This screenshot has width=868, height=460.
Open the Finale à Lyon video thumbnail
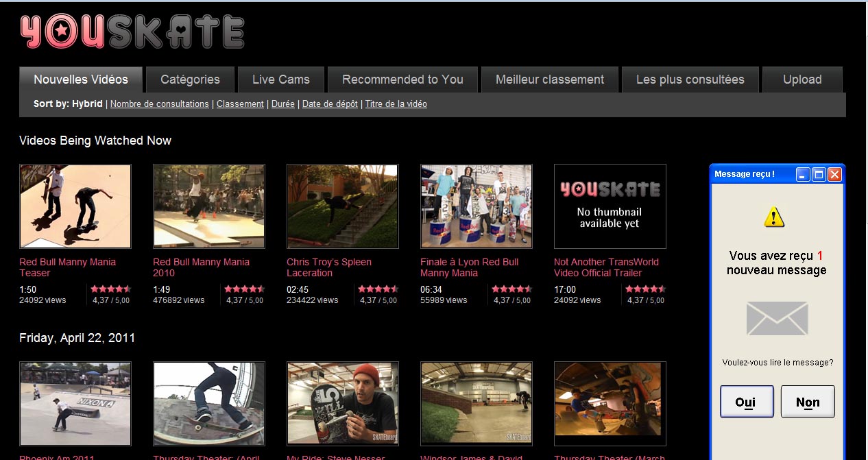476,206
